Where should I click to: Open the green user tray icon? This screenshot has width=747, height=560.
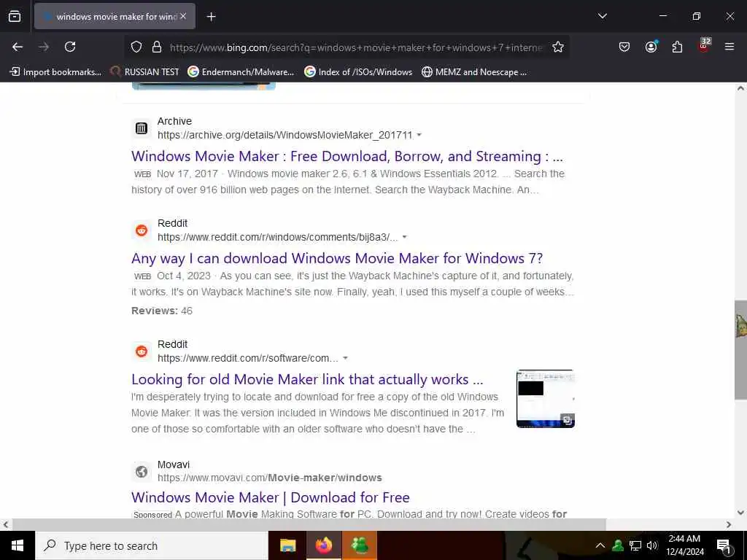pos(618,545)
